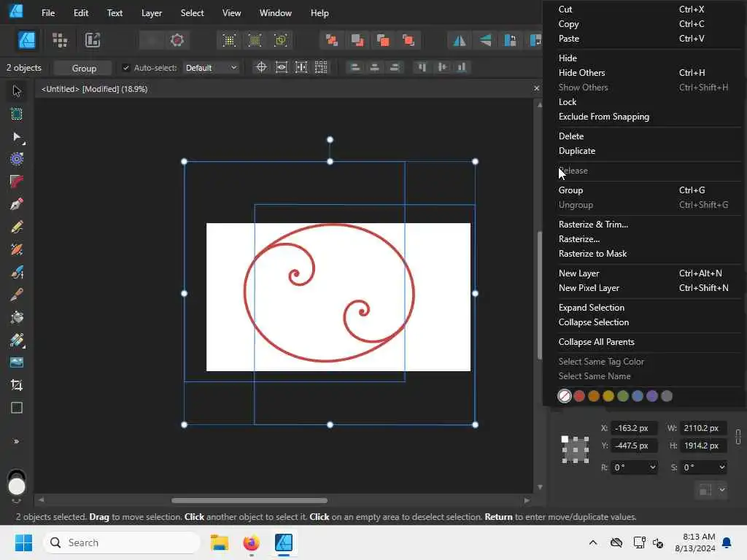Click the first arrange-order icon
This screenshot has height=560, width=747.
point(332,40)
